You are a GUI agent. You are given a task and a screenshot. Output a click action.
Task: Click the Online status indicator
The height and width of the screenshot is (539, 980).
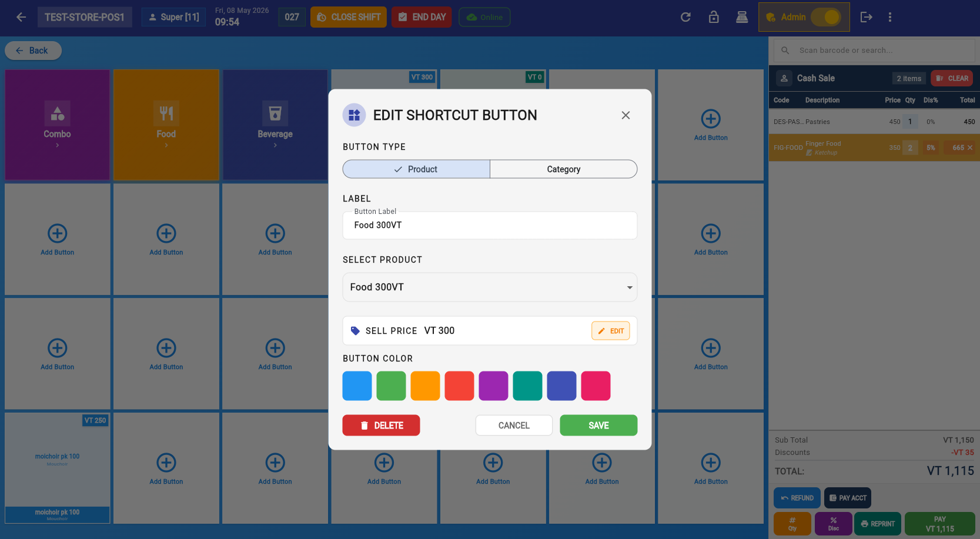484,17
